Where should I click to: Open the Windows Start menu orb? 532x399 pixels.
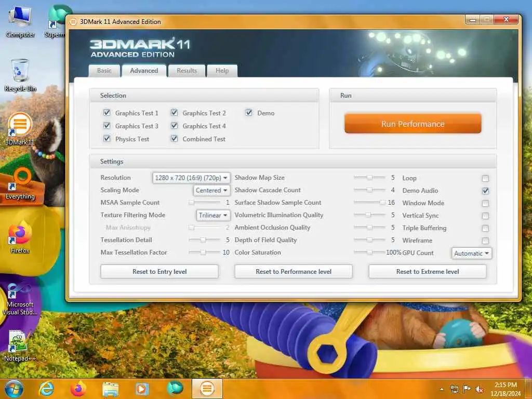tap(14, 389)
